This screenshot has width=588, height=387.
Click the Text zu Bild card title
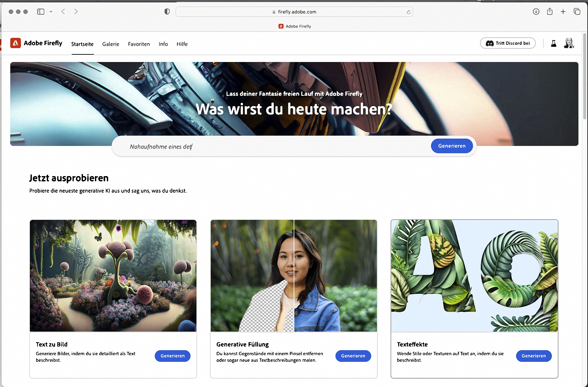(52, 344)
